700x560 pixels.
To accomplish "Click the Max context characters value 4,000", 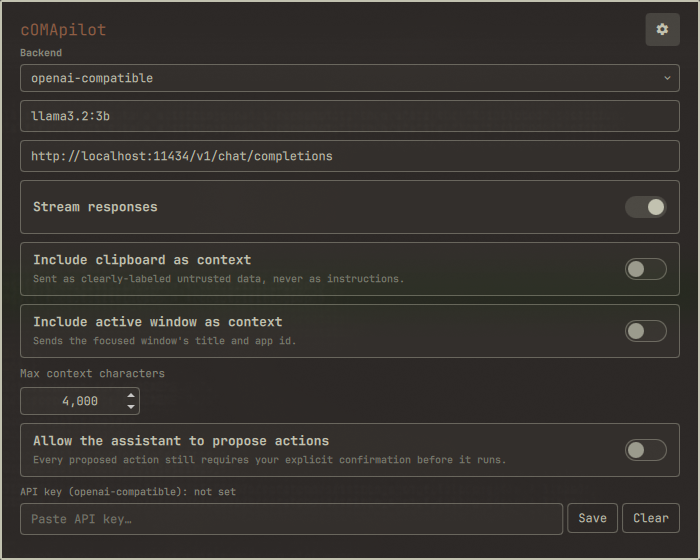I will click(x=80, y=401).
